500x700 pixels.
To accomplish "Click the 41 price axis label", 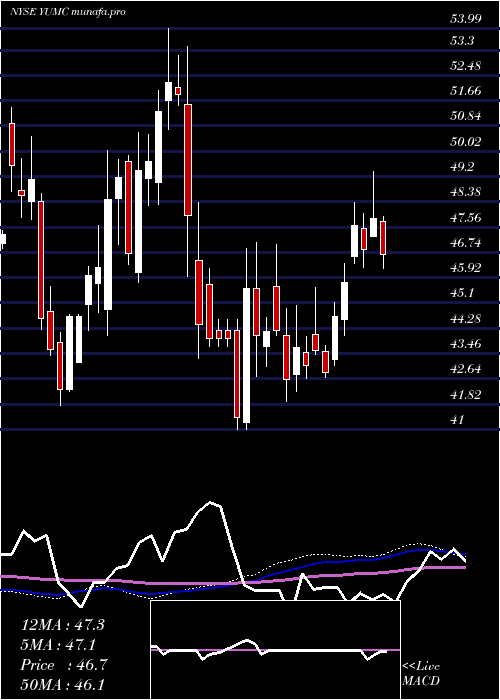I will pos(458,420).
